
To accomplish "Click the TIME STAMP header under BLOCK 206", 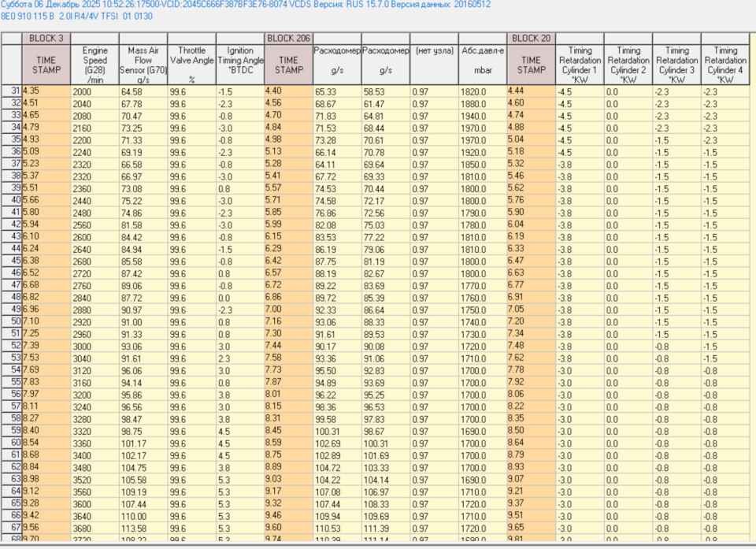I will [x=288, y=65].
